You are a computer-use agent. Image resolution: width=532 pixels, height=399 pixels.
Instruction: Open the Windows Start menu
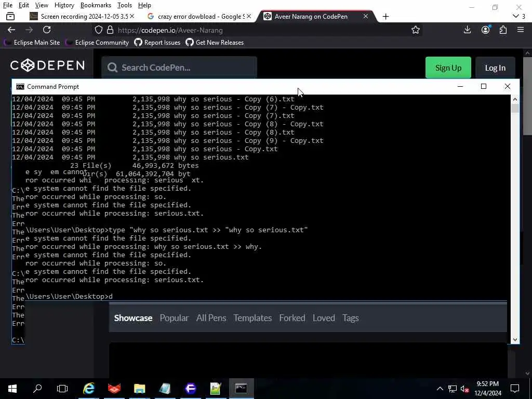click(12, 389)
